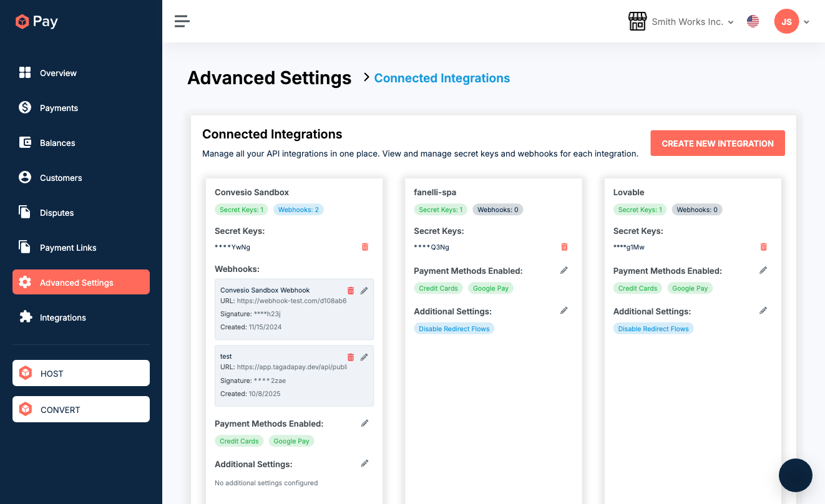The width and height of the screenshot is (825, 504).
Task: Open the Balances sidebar item
Action: pyautogui.click(x=81, y=143)
